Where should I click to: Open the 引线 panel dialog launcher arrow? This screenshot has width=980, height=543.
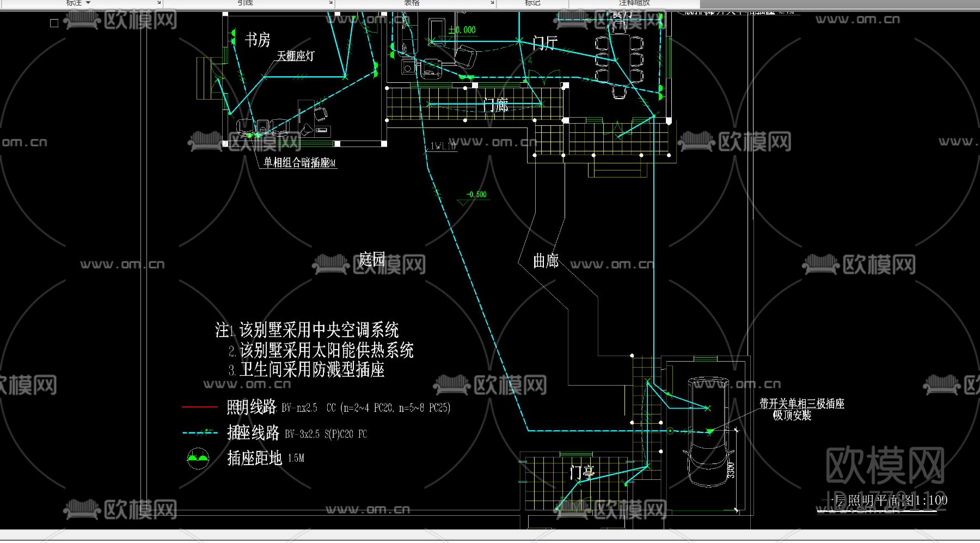pos(330,3)
